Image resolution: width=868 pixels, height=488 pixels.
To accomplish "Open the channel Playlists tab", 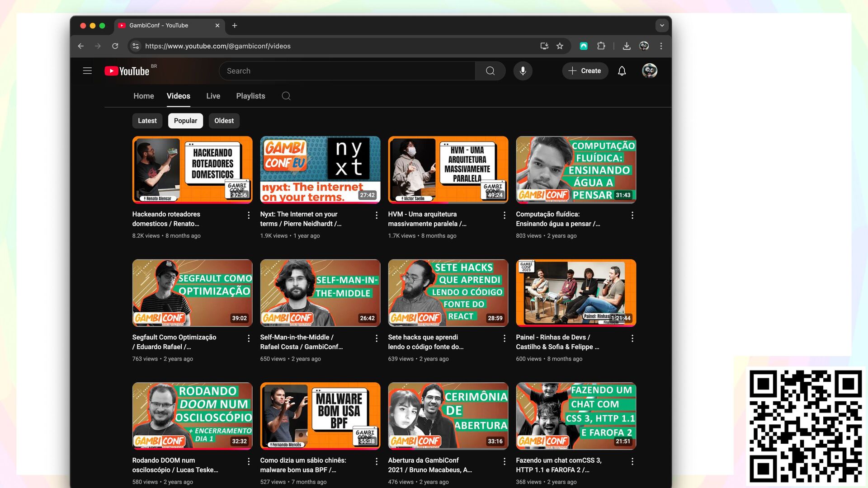I will coord(250,96).
